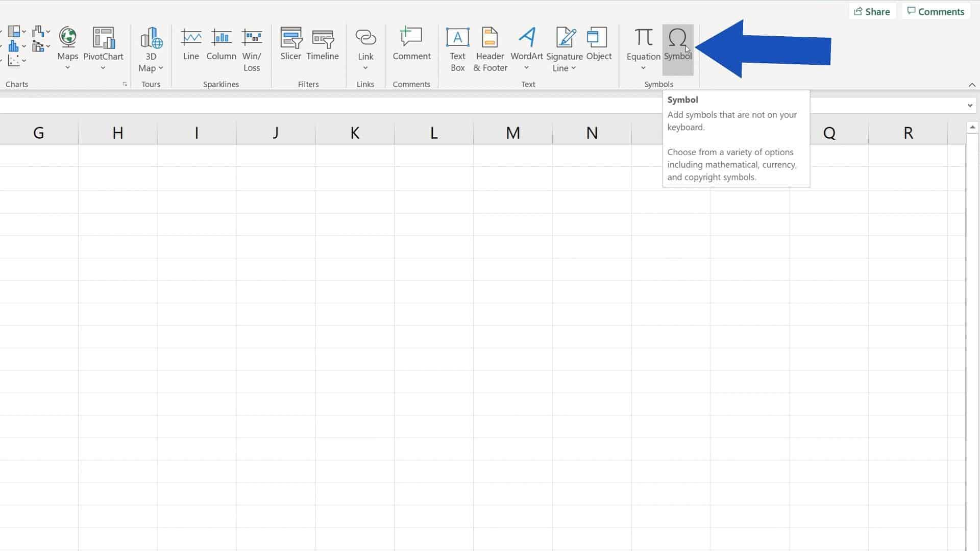
Task: Select column header K
Action: tap(354, 132)
